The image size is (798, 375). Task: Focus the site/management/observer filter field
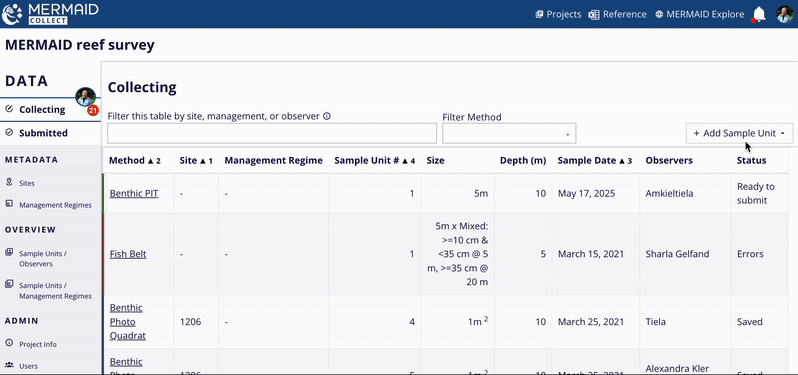pyautogui.click(x=272, y=133)
